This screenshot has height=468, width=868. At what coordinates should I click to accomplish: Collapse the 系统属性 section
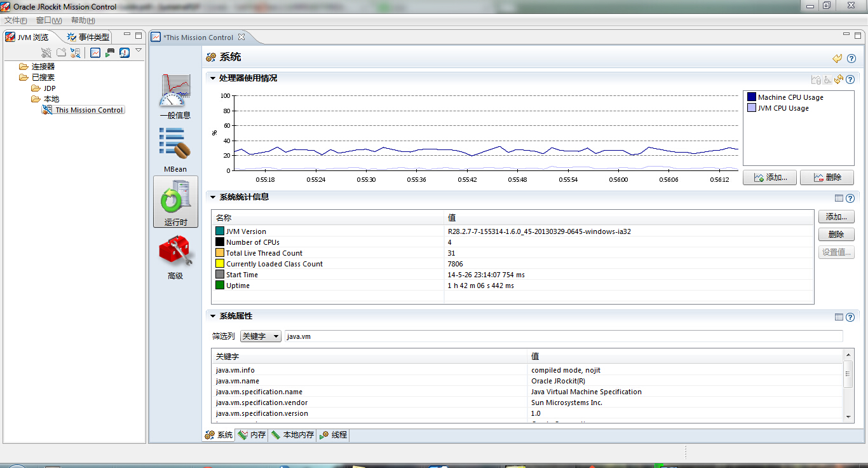coord(214,316)
